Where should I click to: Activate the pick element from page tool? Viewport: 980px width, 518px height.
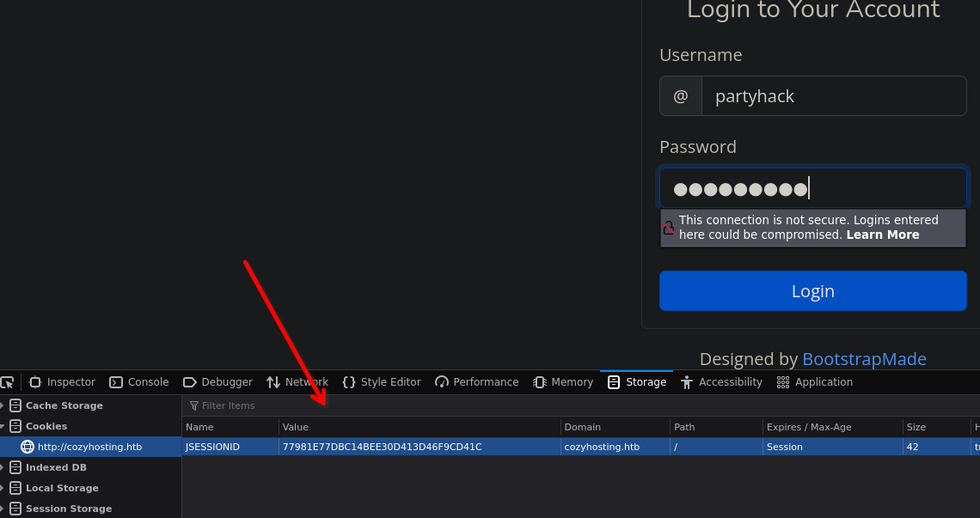[7, 382]
